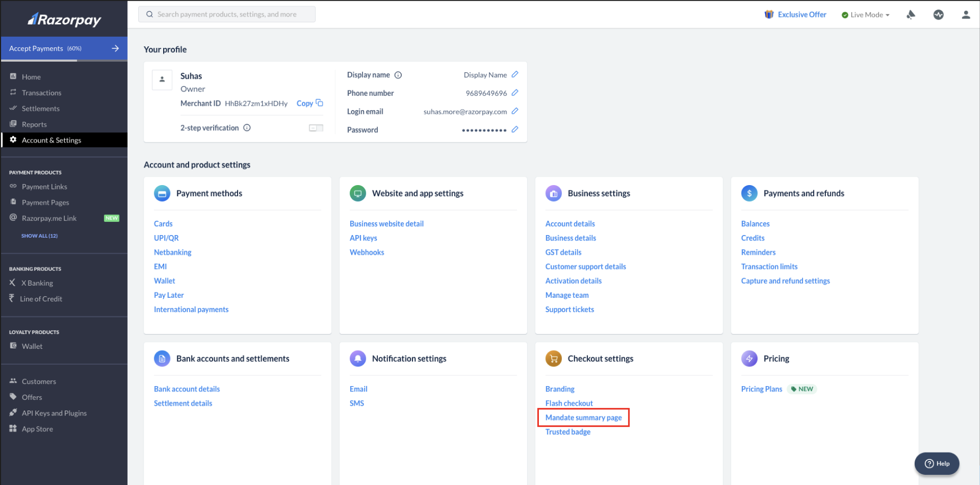Click Exclusive Offer text link
This screenshot has width=980, height=485.
802,15
